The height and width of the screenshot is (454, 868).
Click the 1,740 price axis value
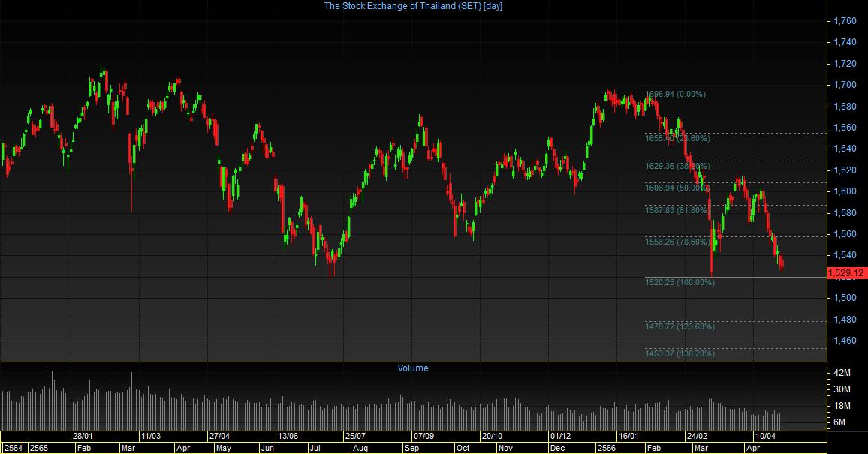coord(845,42)
